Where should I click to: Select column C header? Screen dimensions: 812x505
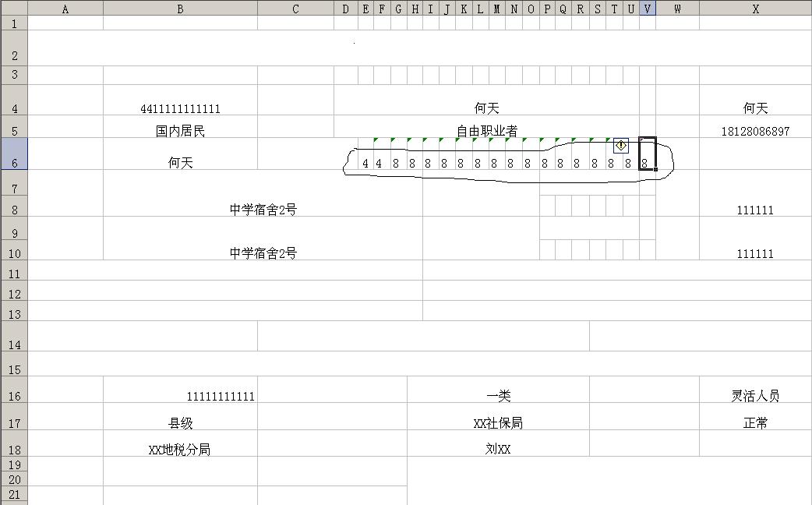point(295,9)
